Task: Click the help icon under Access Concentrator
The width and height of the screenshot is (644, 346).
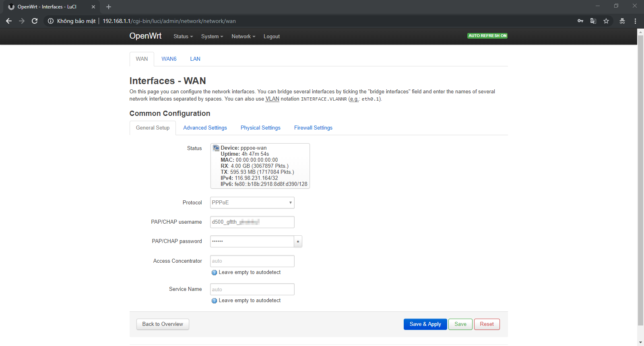Action: [x=214, y=272]
